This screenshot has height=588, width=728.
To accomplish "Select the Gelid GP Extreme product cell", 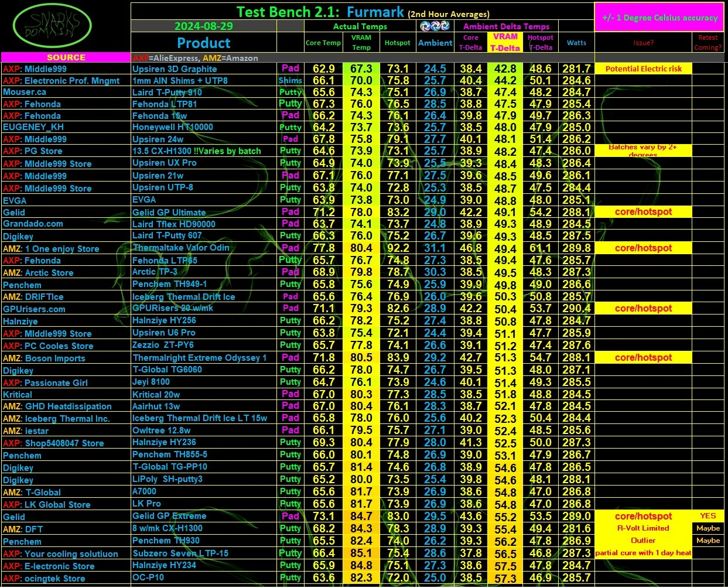I will click(x=204, y=516).
